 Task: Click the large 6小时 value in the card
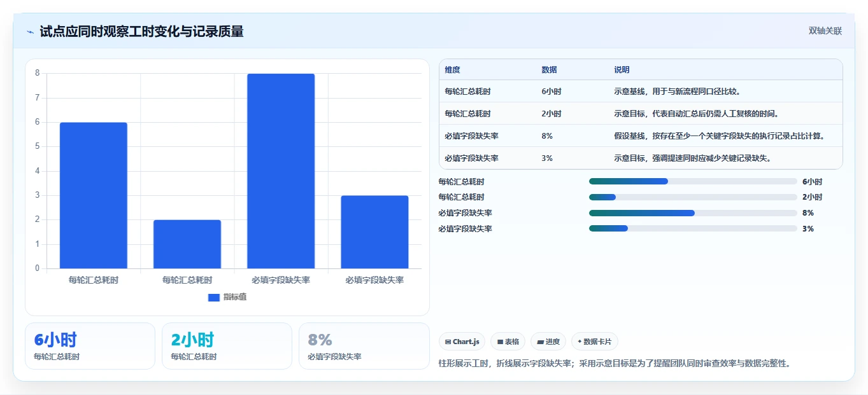pyautogui.click(x=55, y=340)
